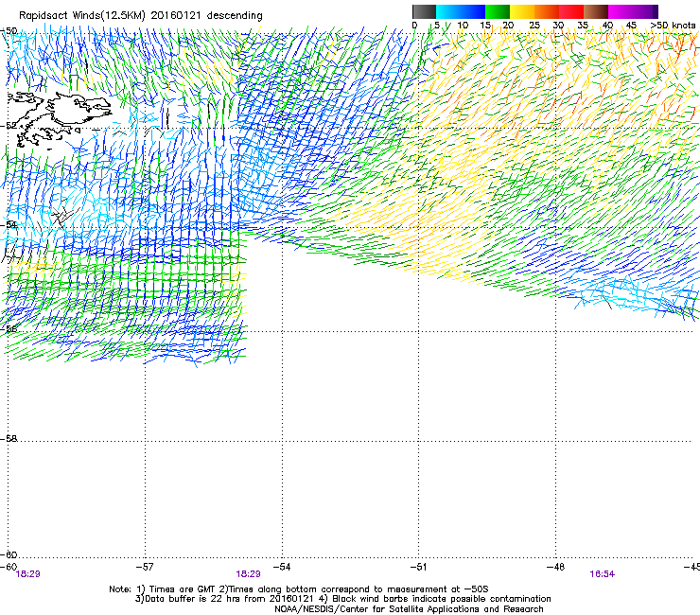The height and width of the screenshot is (615, 700).
Task: Click the brown 35-40 knots legend swatch
Action: [x=596, y=11]
